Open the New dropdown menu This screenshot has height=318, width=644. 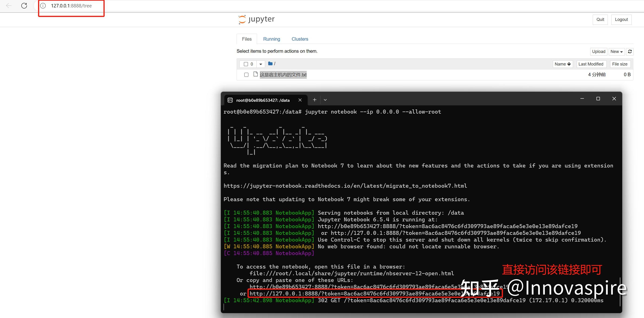(616, 52)
